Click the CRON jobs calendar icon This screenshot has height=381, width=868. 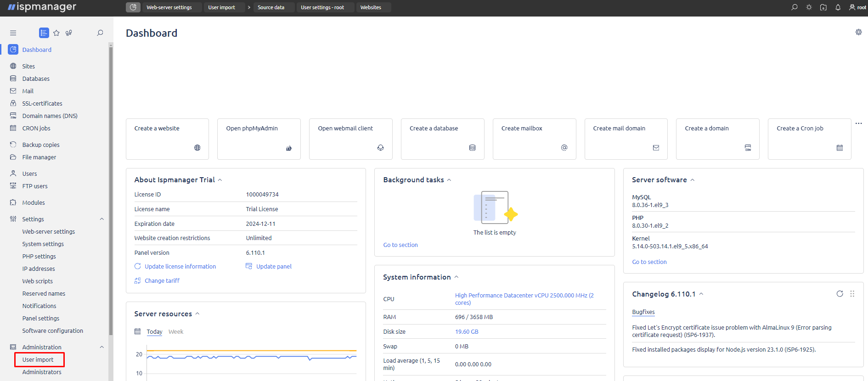(x=13, y=128)
